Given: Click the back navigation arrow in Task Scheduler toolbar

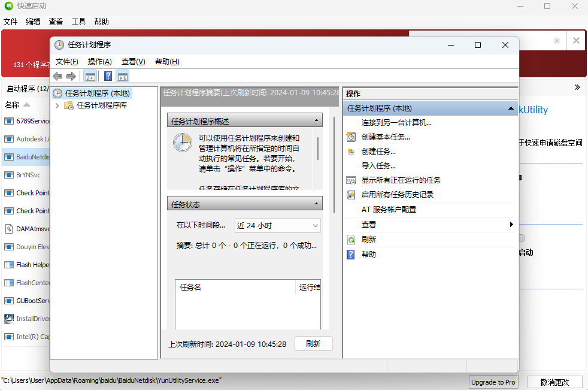Looking at the screenshot, I should pos(57,76).
